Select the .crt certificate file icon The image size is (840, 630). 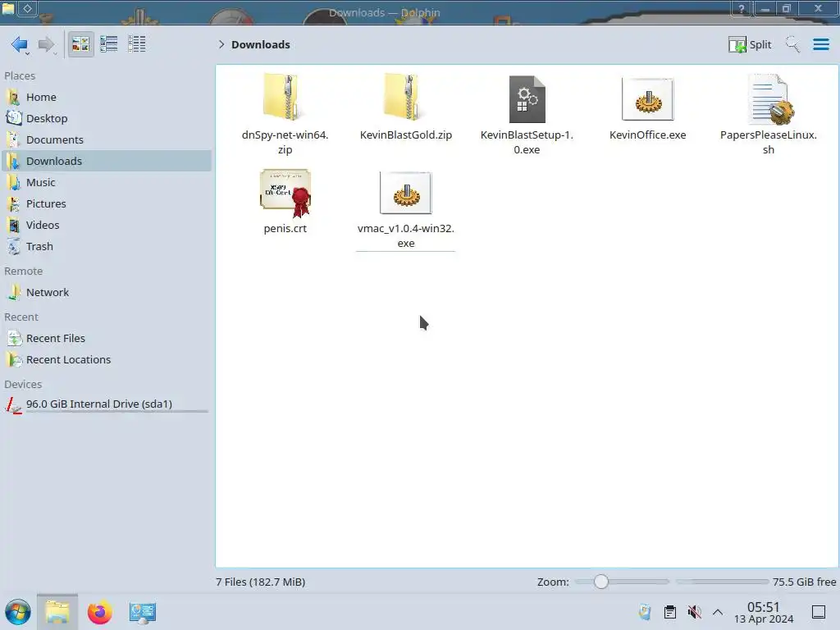(x=285, y=193)
